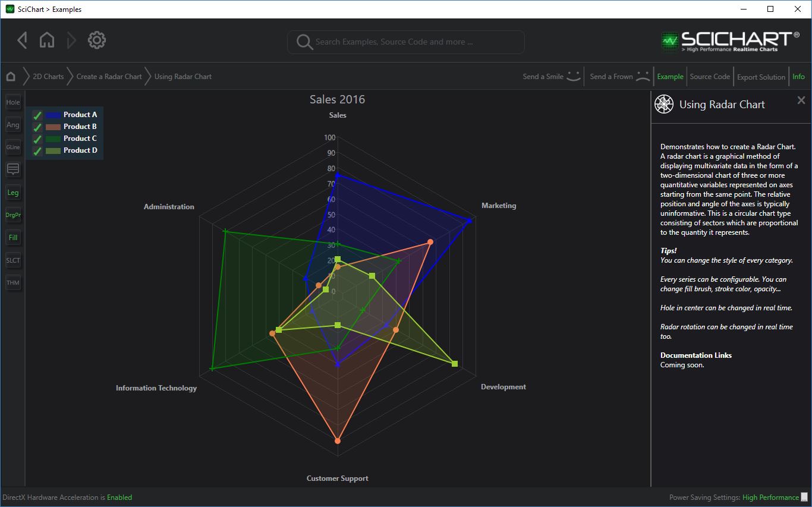Open the home page icon in top toolbar
The image size is (812, 507).
[x=47, y=40]
